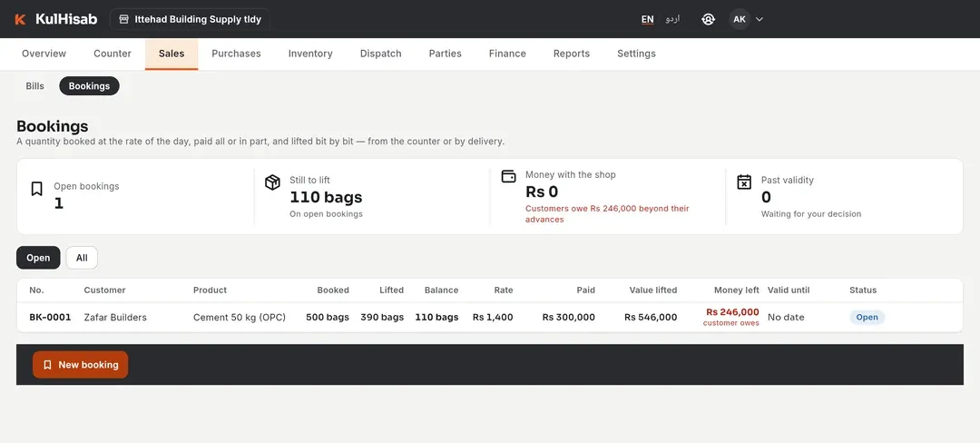Open the Dispatch tab
Image resolution: width=980 pixels, height=443 pixels.
coord(380,54)
